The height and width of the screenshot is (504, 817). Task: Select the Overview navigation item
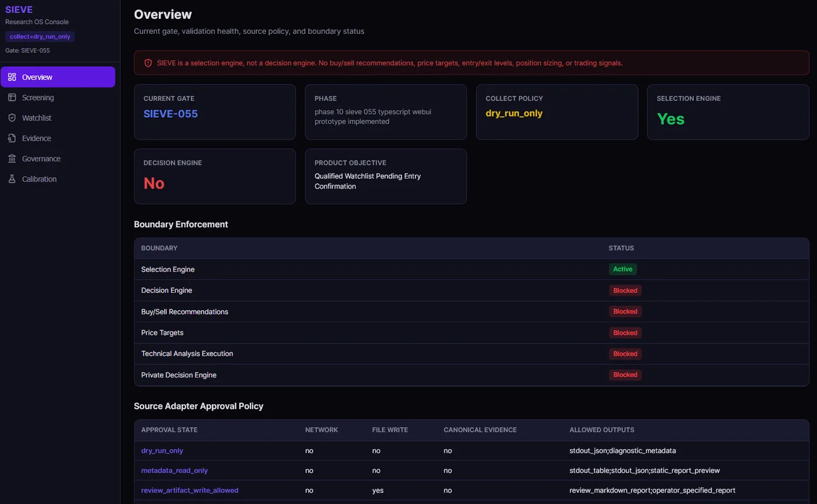pyautogui.click(x=58, y=77)
